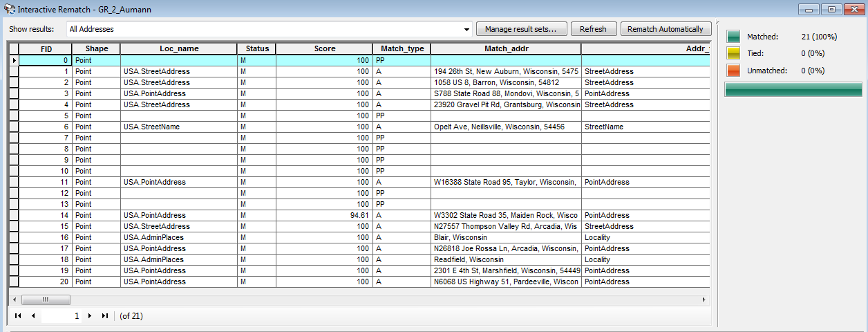The height and width of the screenshot is (332, 868).
Task: Select row selector for FID 14
Action: [13, 215]
